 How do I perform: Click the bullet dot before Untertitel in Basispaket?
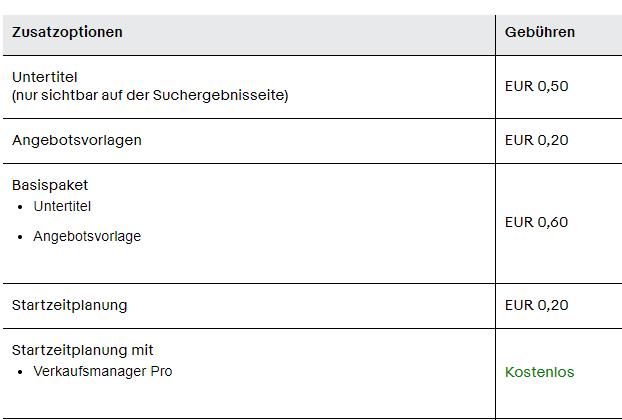coord(21,207)
